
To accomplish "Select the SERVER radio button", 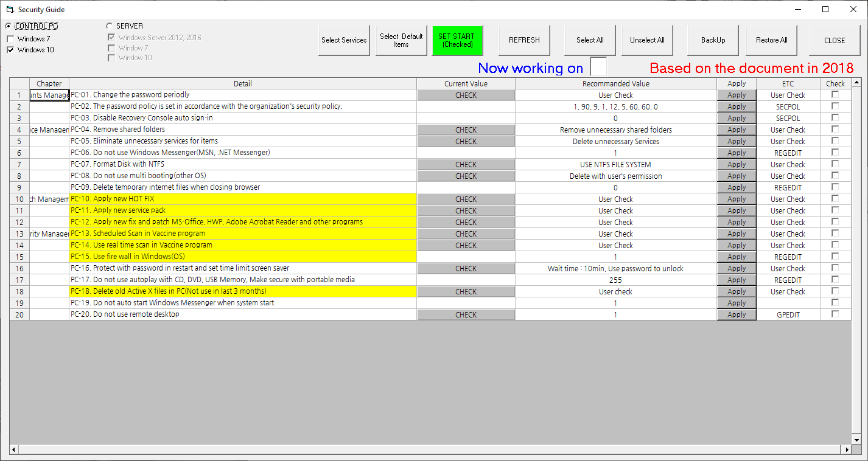I will tap(110, 26).
